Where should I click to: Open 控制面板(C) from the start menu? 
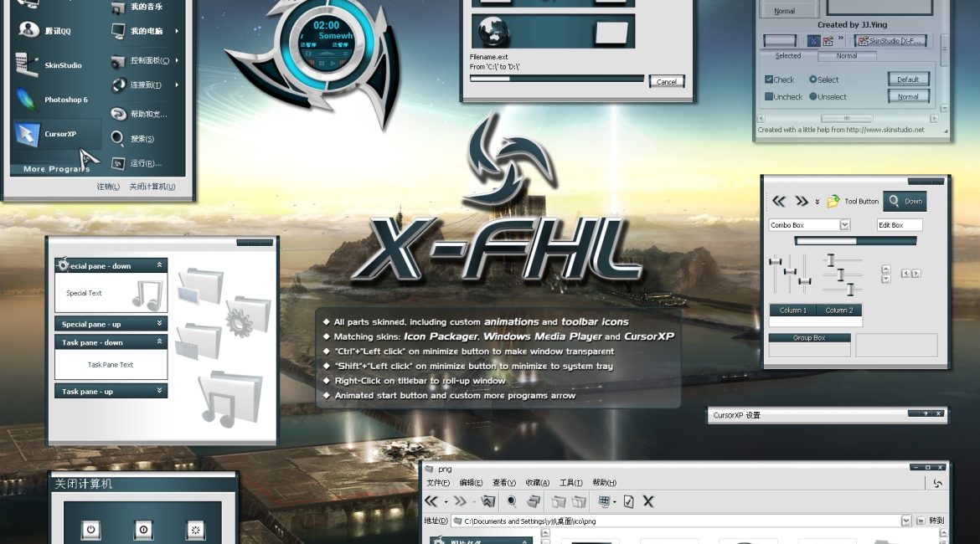point(145,60)
